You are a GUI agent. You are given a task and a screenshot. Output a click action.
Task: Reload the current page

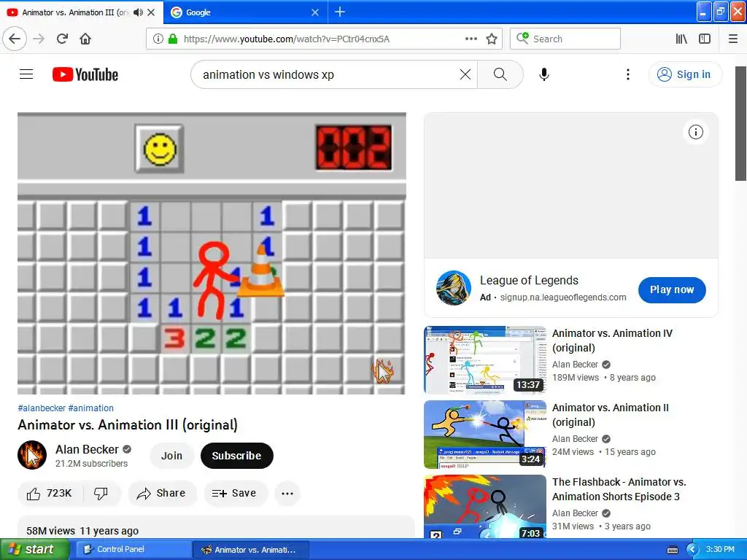pos(62,39)
